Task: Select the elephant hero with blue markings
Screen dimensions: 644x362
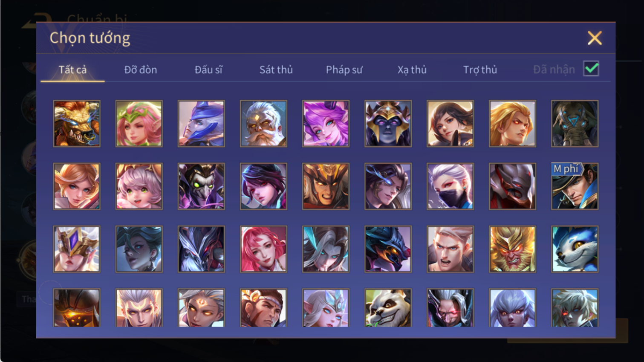Action: (575, 124)
